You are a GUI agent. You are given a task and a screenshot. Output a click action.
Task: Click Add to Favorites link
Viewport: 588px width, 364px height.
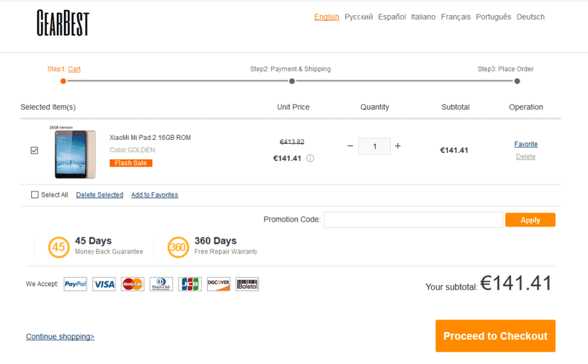[x=154, y=195]
